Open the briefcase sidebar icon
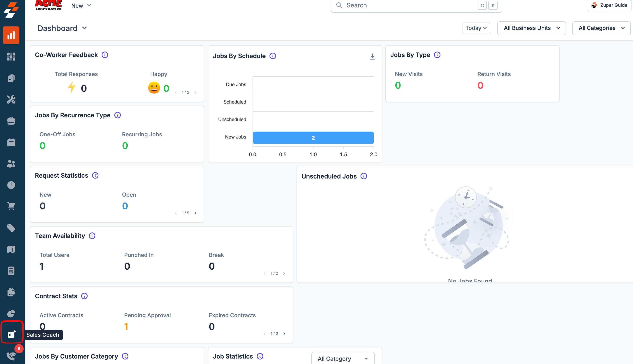Screen dimensions: 633x364 (x=11, y=121)
